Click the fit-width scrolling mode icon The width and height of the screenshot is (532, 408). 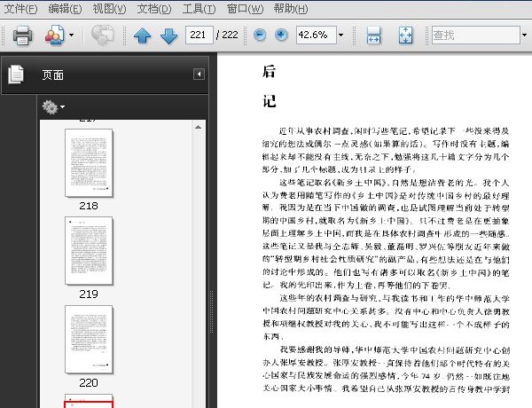point(373,35)
